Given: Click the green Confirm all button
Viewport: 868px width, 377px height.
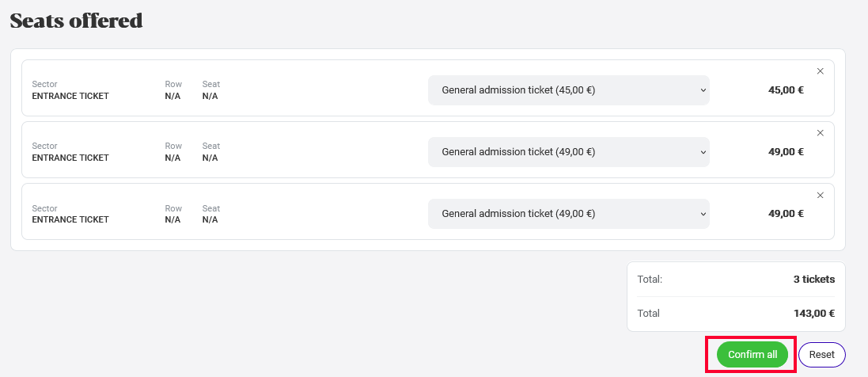Looking at the screenshot, I should pyautogui.click(x=752, y=355).
